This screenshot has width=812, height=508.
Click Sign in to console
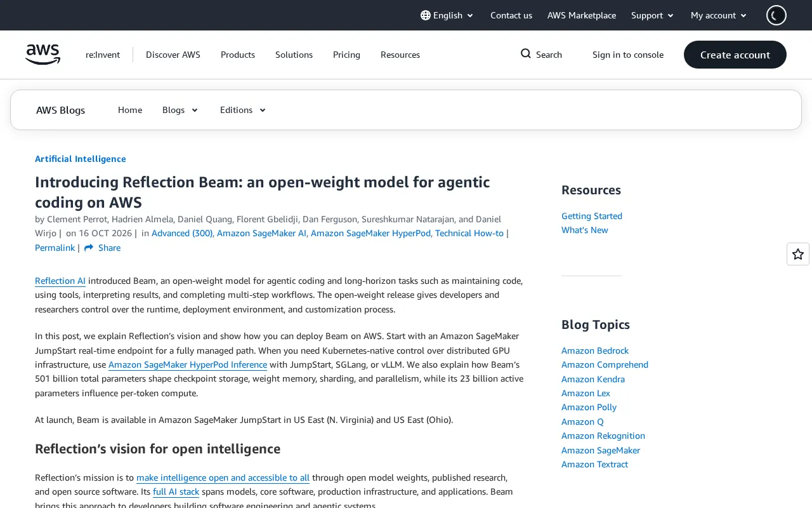click(628, 55)
